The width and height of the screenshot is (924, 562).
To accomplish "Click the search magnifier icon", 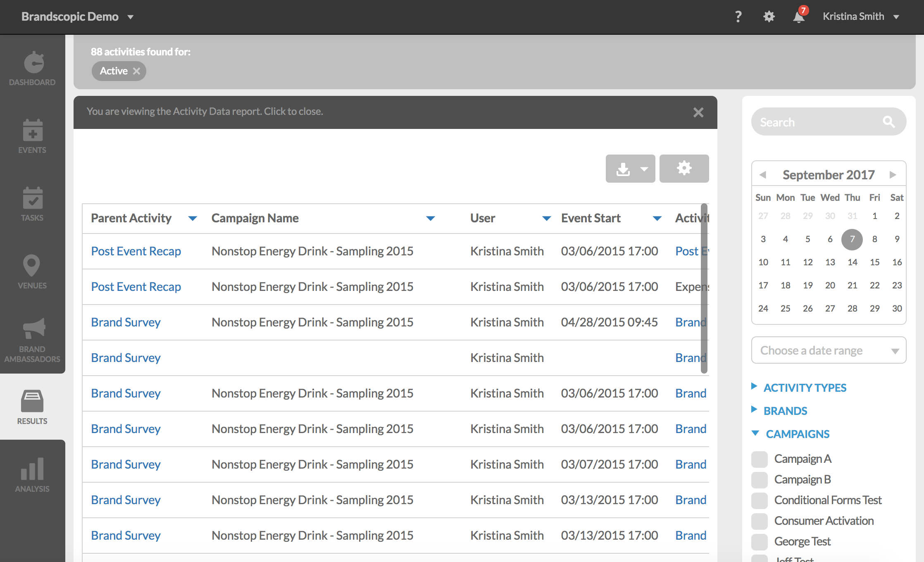I will [x=888, y=122].
